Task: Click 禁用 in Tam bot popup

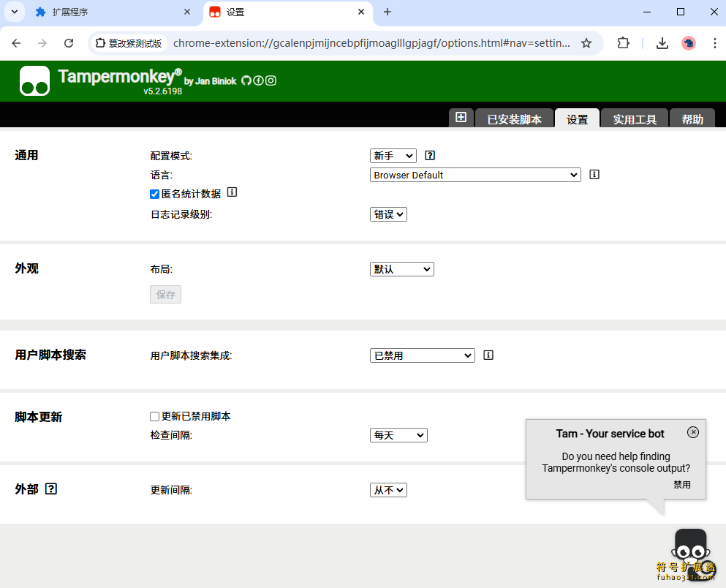Action: click(x=681, y=485)
